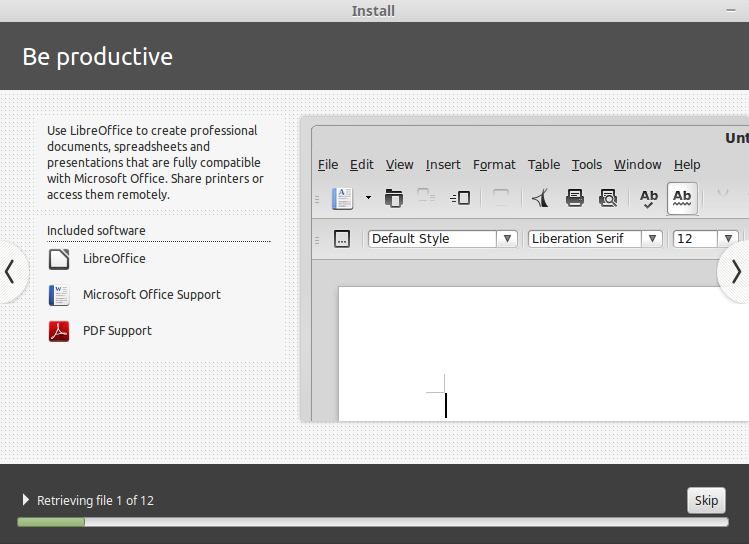Click the installation progress bar

click(x=373, y=522)
